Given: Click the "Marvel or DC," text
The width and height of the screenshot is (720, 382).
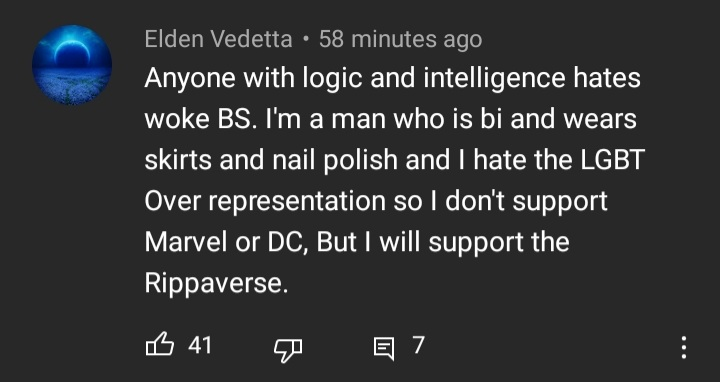Looking at the screenshot, I should (226, 242).
